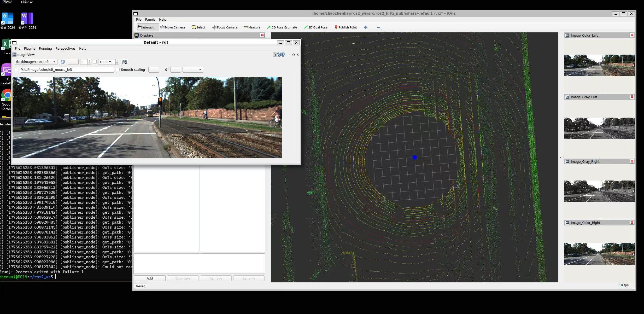Click the mouse topic input field
This screenshot has width=644, height=314.
67,69
